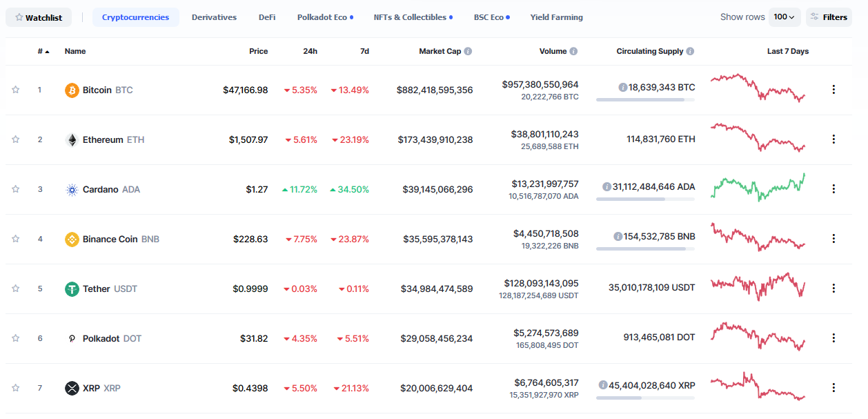Screen dimensions: 868x419
Task: Star Polkadot to add to watchlist
Action: point(16,338)
